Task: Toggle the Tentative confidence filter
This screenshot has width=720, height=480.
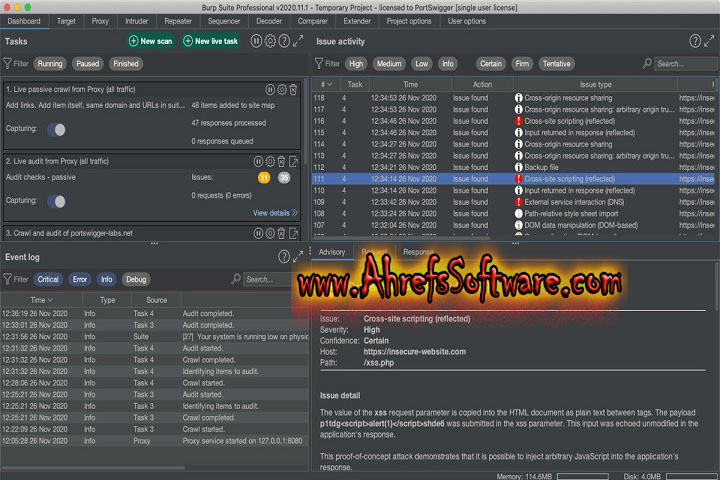Action: [x=557, y=64]
